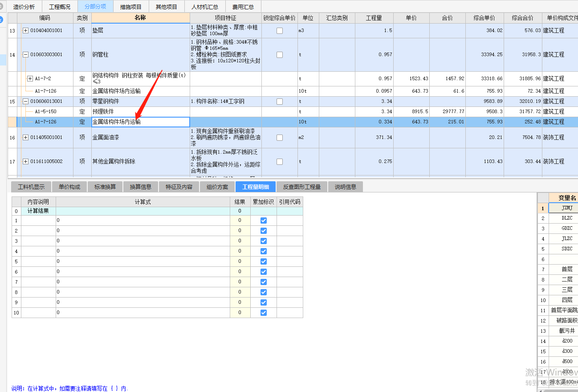
Task: Switch to 标准换算 tab
Action: coord(105,187)
